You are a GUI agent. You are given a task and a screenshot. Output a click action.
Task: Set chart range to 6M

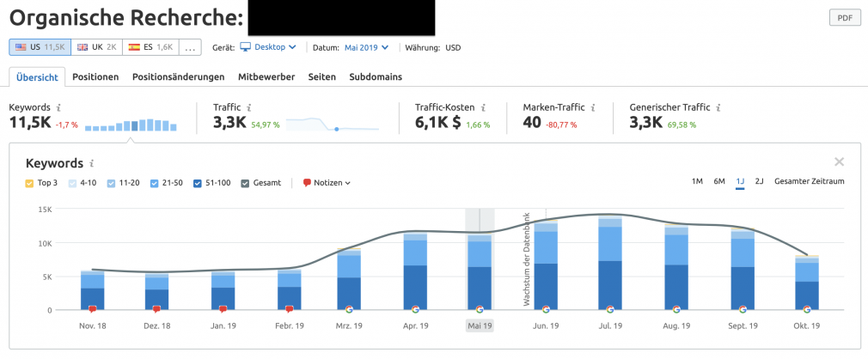click(719, 181)
